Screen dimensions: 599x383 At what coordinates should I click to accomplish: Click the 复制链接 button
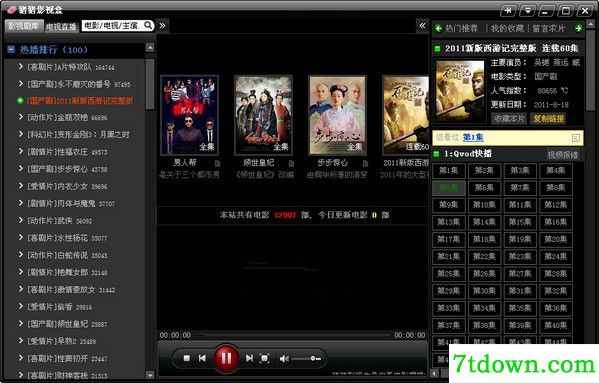point(549,118)
